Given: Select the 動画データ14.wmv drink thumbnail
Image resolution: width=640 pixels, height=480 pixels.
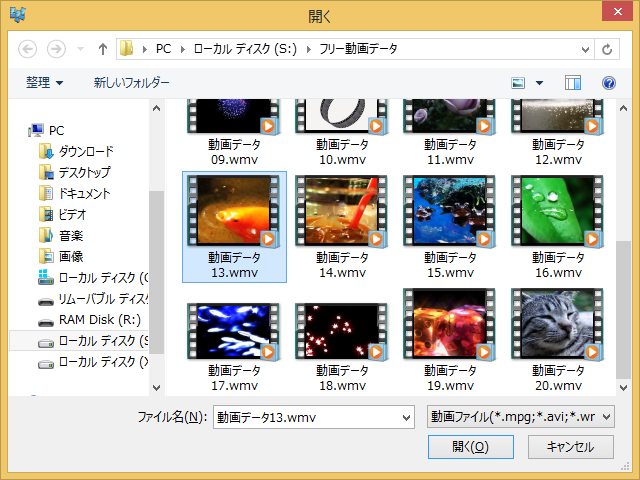Looking at the screenshot, I should (341, 211).
